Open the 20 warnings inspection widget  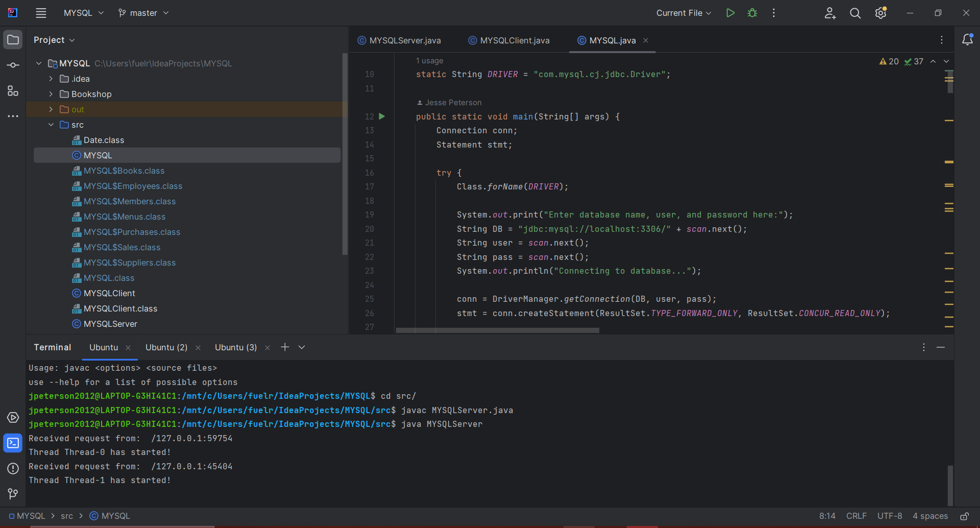point(889,61)
